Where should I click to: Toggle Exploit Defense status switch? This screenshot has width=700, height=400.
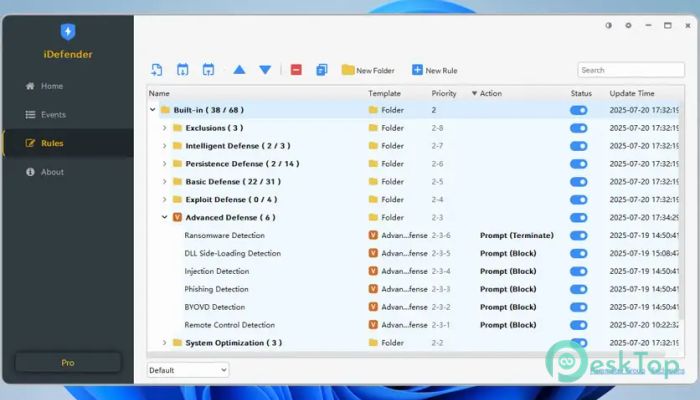pyautogui.click(x=579, y=200)
